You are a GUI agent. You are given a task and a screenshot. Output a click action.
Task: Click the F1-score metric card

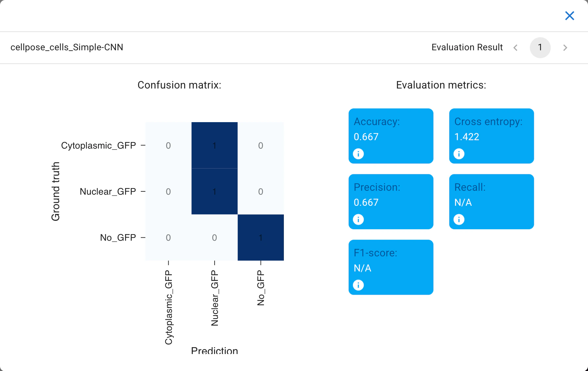391,267
